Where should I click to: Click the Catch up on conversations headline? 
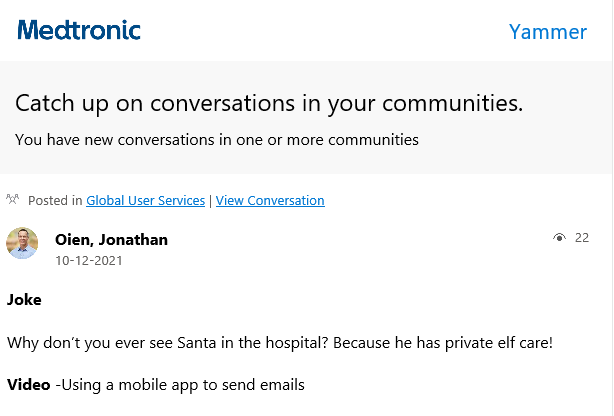click(x=269, y=103)
